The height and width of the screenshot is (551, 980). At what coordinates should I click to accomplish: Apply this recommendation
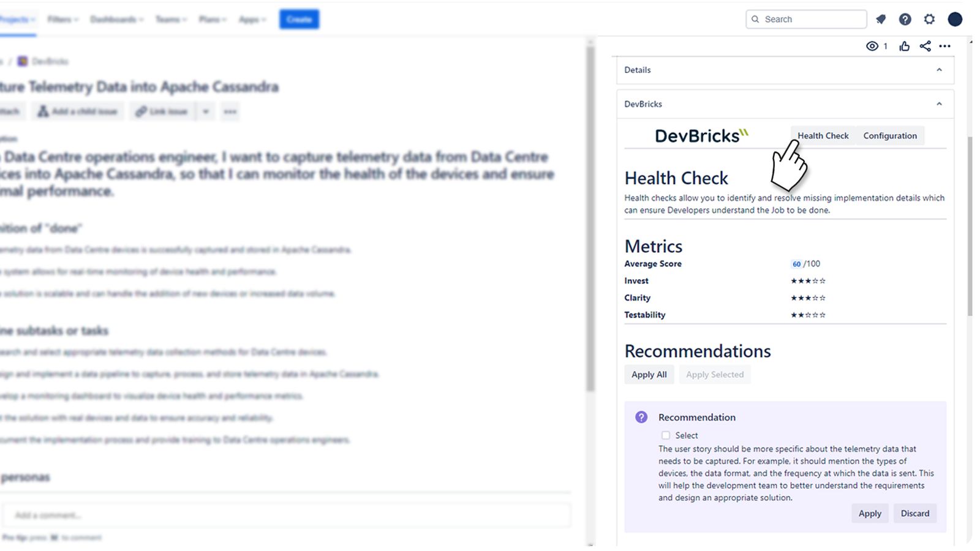[x=870, y=514]
